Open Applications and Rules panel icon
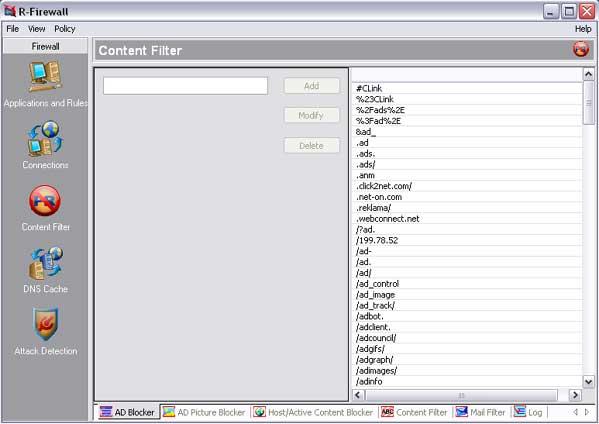The height and width of the screenshot is (424, 599). tap(45, 76)
